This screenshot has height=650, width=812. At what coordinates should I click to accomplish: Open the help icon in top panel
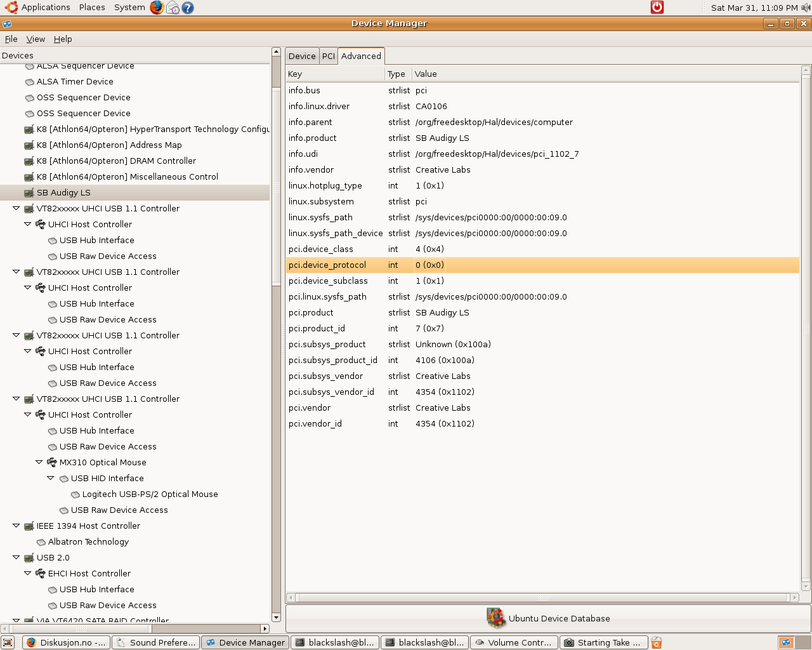pyautogui.click(x=188, y=8)
